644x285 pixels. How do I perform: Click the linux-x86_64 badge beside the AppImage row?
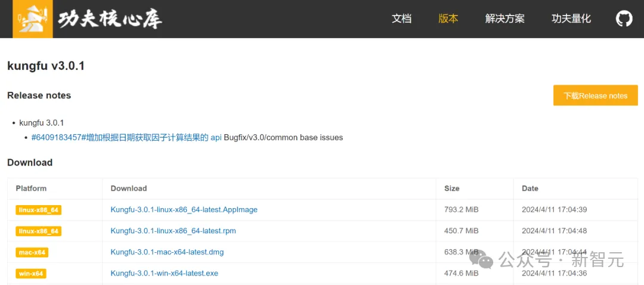coord(38,210)
